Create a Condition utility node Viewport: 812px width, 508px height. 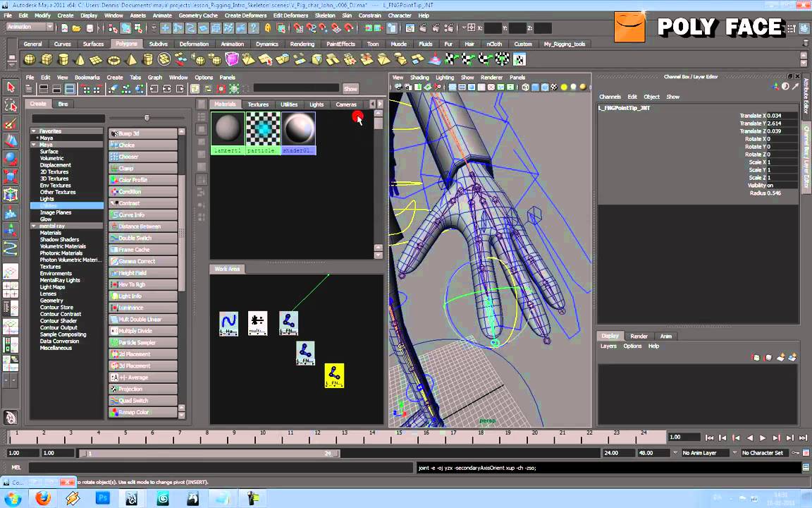(143, 191)
